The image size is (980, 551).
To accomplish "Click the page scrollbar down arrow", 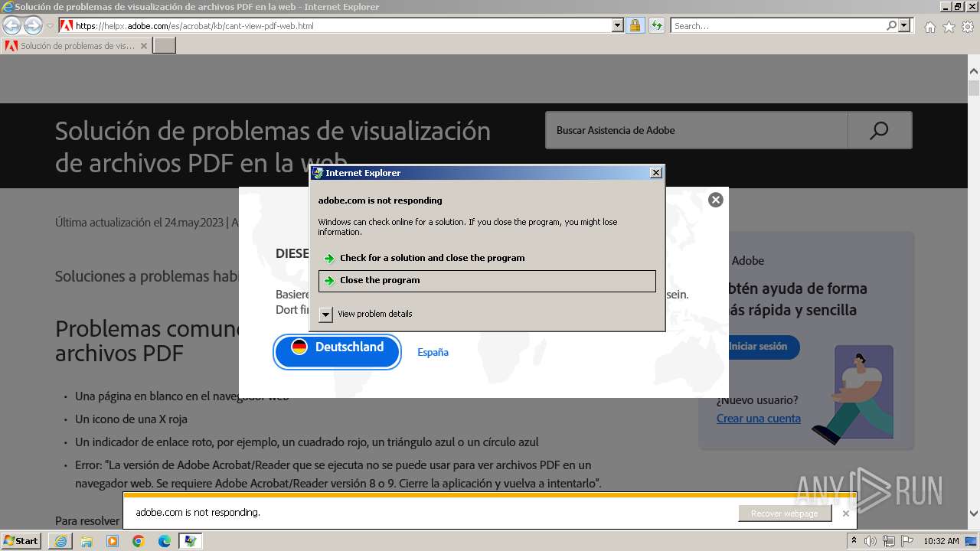I will [x=974, y=514].
